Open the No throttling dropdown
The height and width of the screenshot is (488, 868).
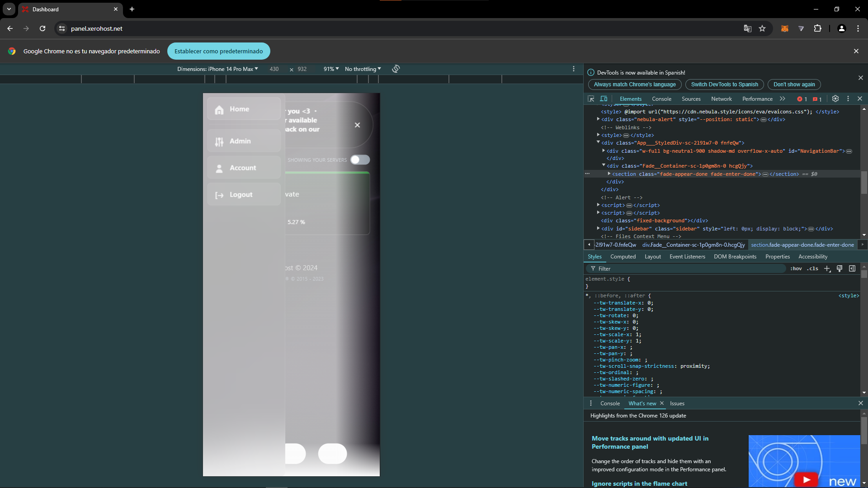click(x=363, y=69)
